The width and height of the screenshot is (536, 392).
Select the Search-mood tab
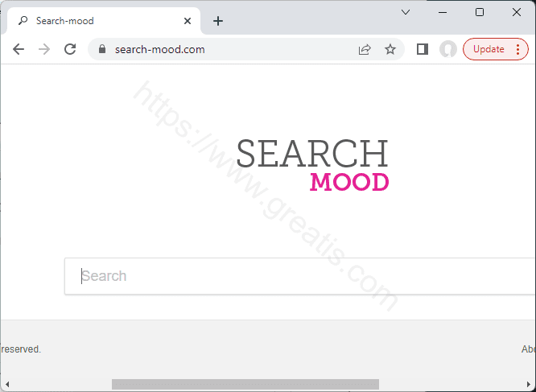[x=97, y=21]
